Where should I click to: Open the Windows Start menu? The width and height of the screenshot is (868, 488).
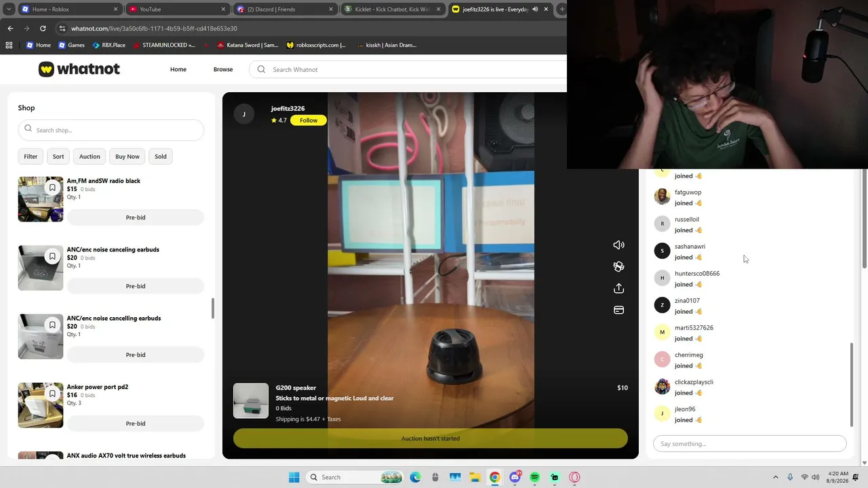pos(294,477)
